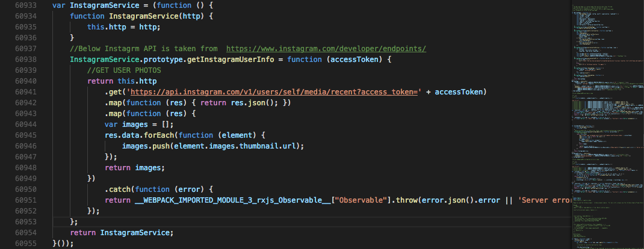
Task: Click line number 60953 in the gutter
Action: pos(26,222)
